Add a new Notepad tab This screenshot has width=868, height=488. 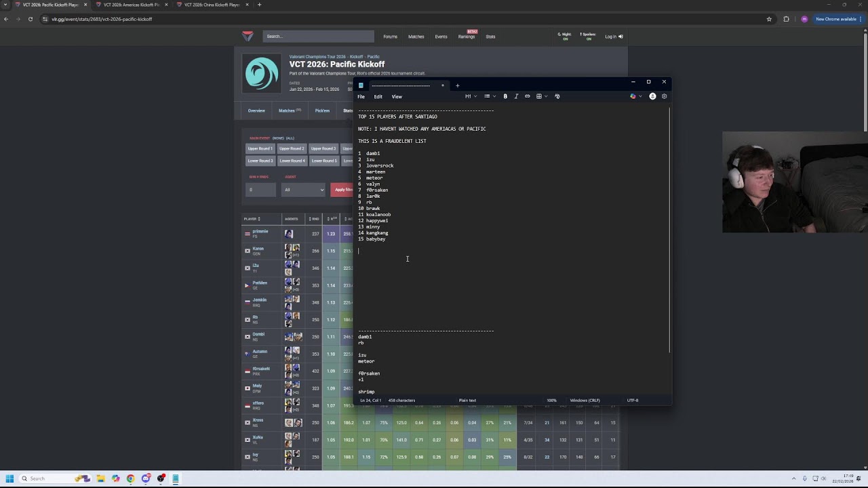pos(457,85)
